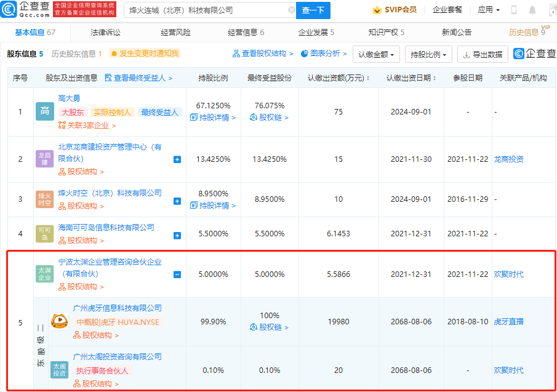This screenshot has width=557, height=392.
Task: Switch to 经营风险 tab
Action: pos(175,33)
